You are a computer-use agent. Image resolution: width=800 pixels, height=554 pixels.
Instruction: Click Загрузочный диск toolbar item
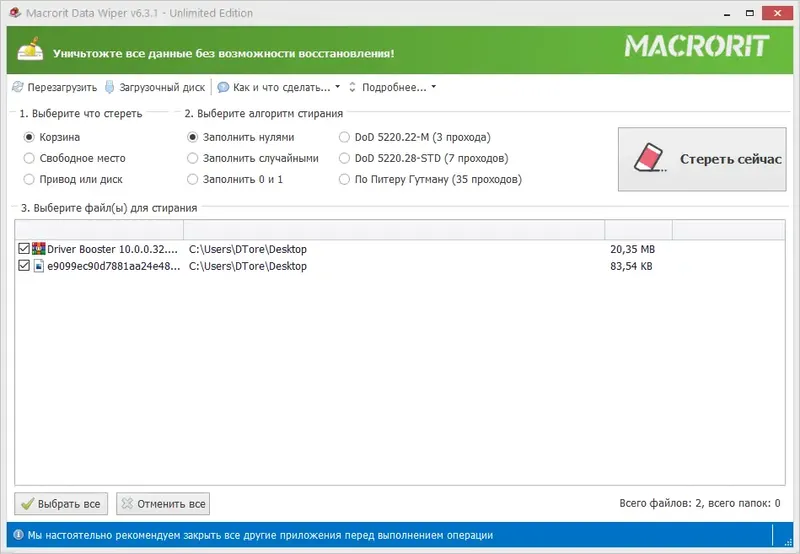[155, 87]
